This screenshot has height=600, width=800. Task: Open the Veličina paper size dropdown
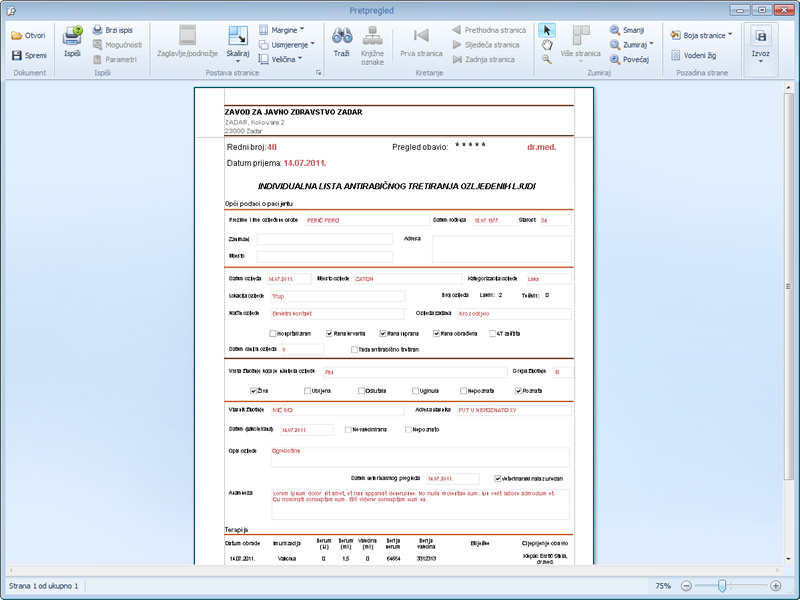pyautogui.click(x=299, y=58)
